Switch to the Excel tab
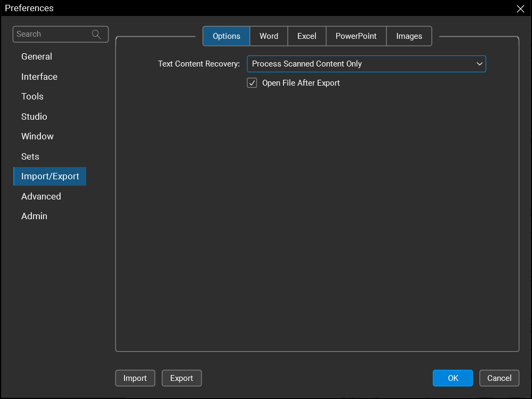The image size is (532, 399). click(306, 36)
